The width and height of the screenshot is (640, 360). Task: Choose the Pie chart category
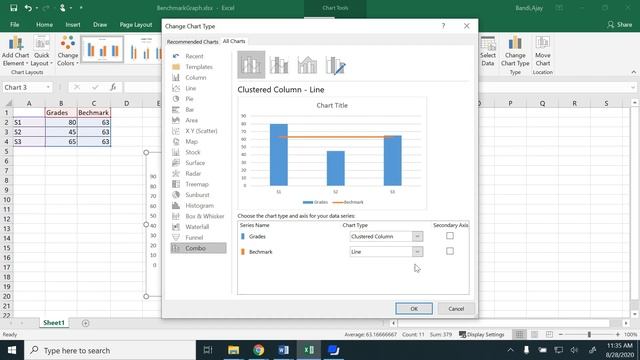coord(198,99)
